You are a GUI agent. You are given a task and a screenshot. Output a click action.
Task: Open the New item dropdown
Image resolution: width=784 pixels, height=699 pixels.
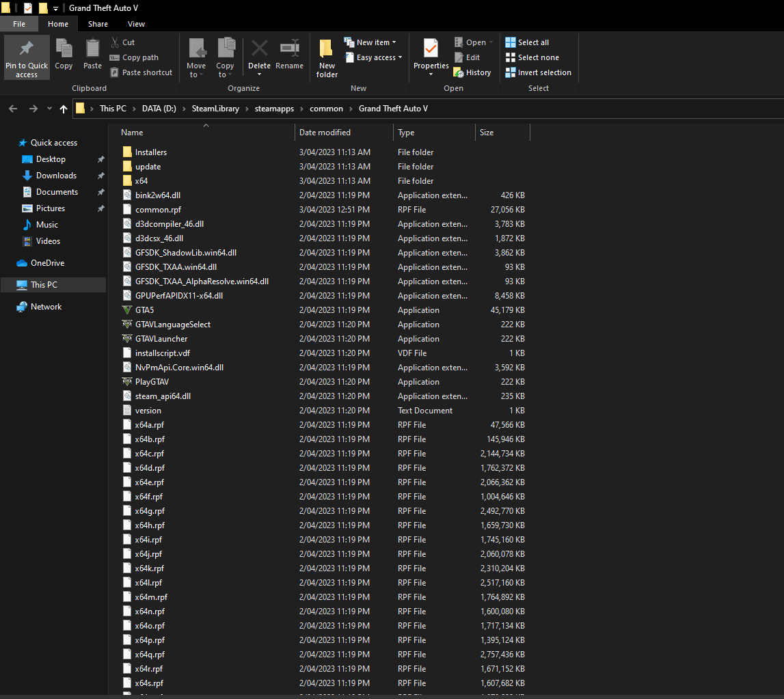[x=371, y=42]
